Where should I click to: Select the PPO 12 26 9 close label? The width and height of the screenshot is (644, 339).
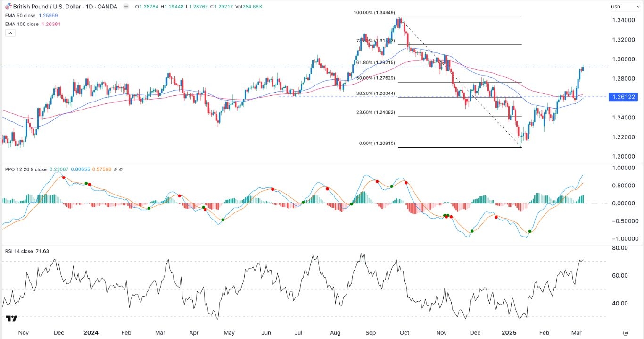[26, 169]
